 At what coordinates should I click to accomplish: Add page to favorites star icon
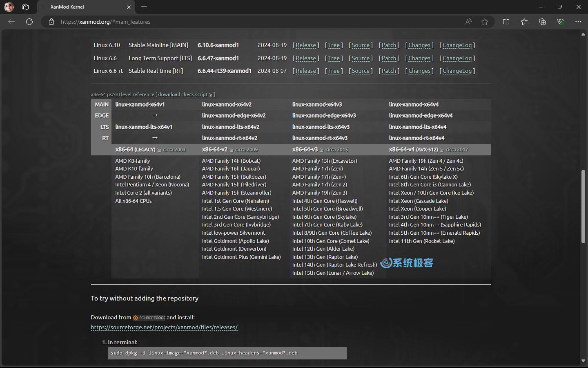click(485, 22)
